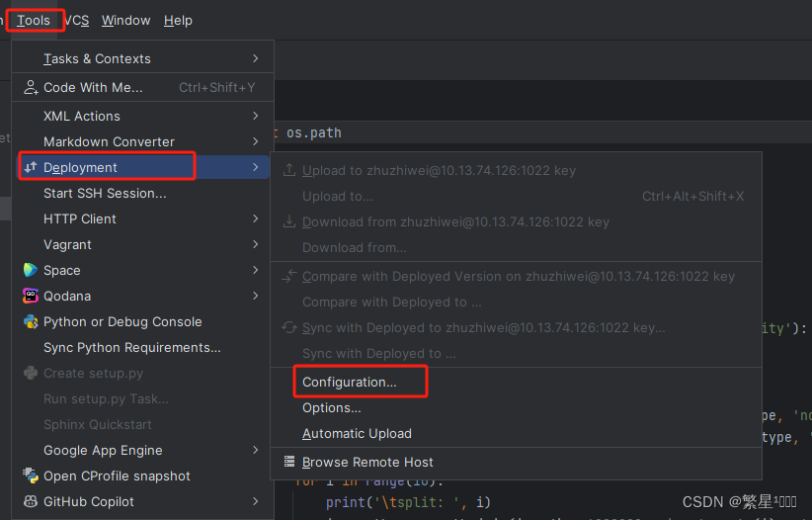Click Browse Remote Host server icon
The image size is (812, 520).
pyautogui.click(x=289, y=462)
